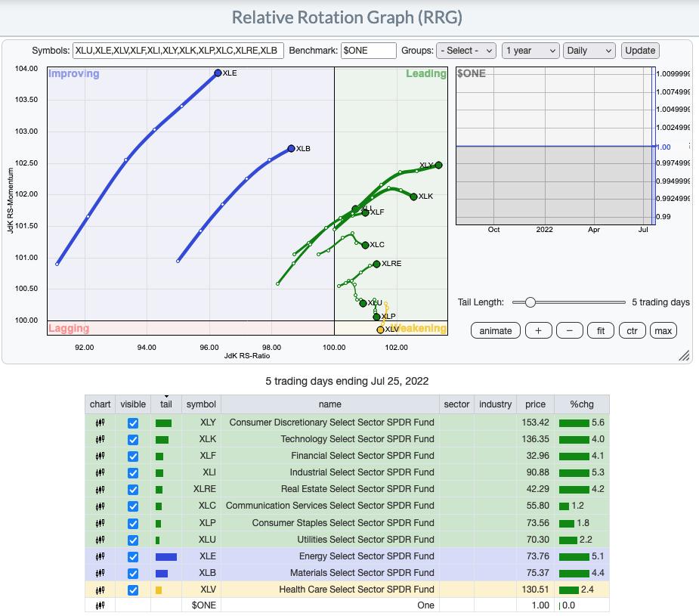Zoom in with the plus button
Screen dimensions: 699x616
click(x=539, y=331)
